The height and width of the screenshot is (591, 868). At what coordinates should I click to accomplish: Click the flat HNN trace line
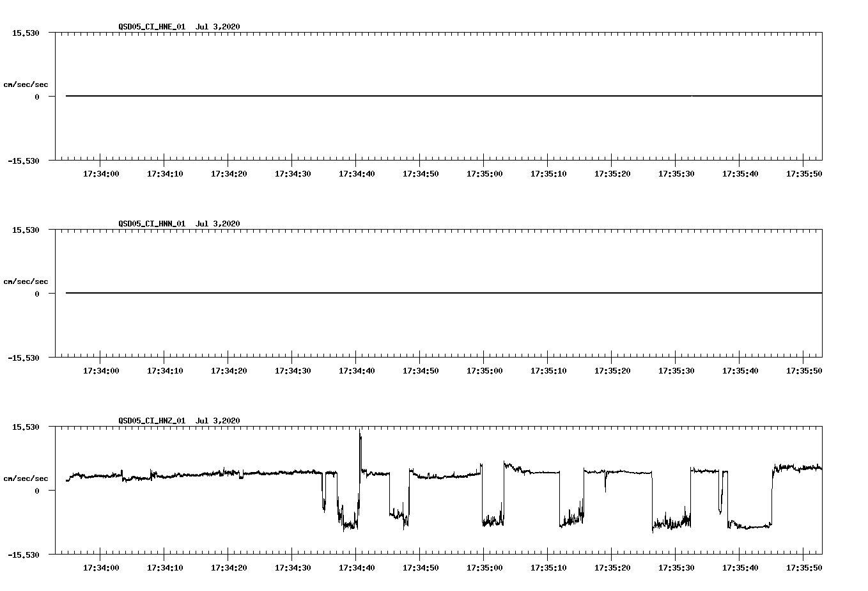click(x=444, y=293)
